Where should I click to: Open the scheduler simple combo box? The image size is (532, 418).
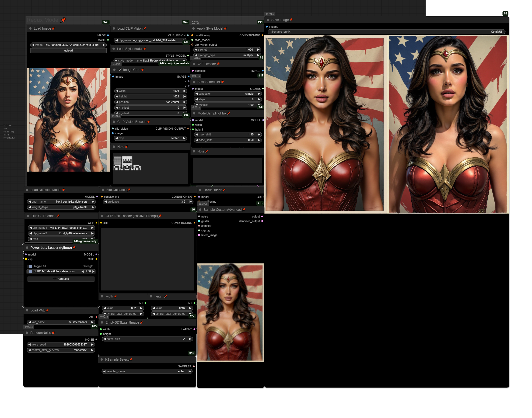(x=228, y=94)
